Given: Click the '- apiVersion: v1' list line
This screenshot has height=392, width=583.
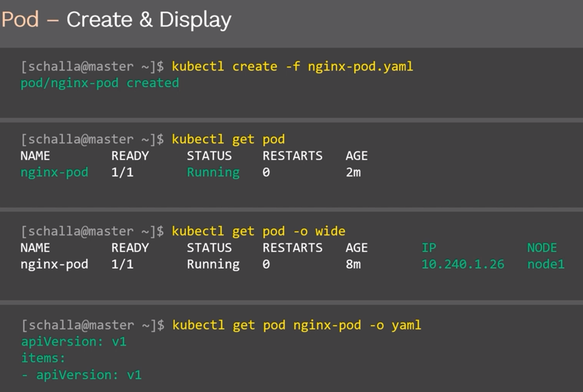Looking at the screenshot, I should pyautogui.click(x=81, y=375).
